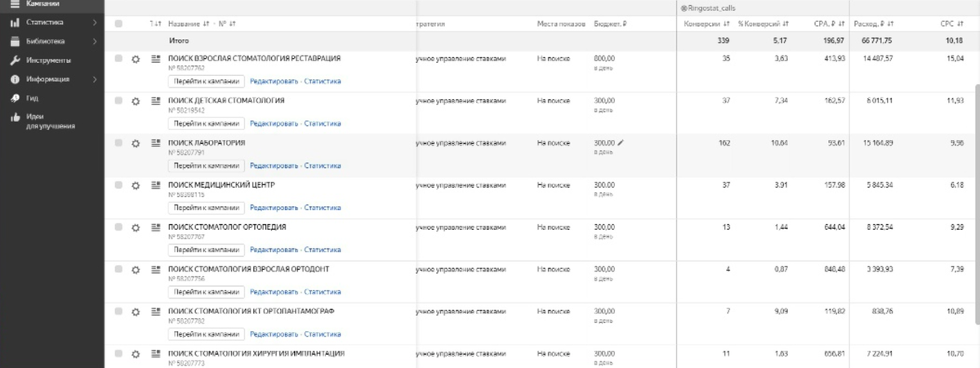Open settings gear for ВЗРОСЛАЯ ОРТОДОНТ campaign
Screen dimensions: 980x368
(x=136, y=269)
